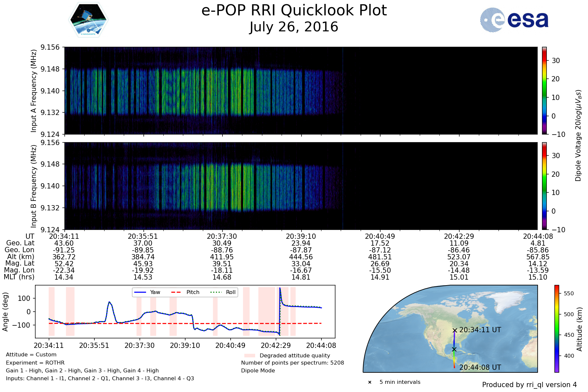
Task: Click the 'July 26, 2016' date subtitle
Action: (294, 27)
